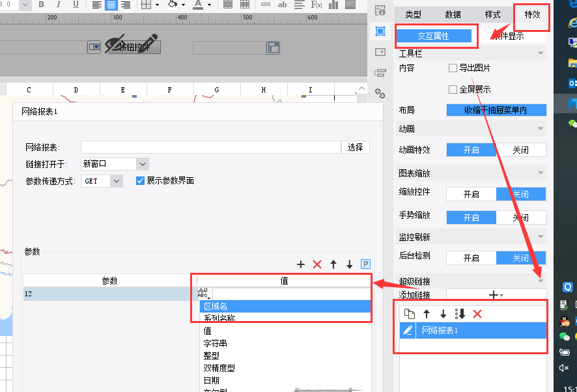577x392 pixels.
Task: Move the parameter up with the up arrow
Action: point(333,264)
